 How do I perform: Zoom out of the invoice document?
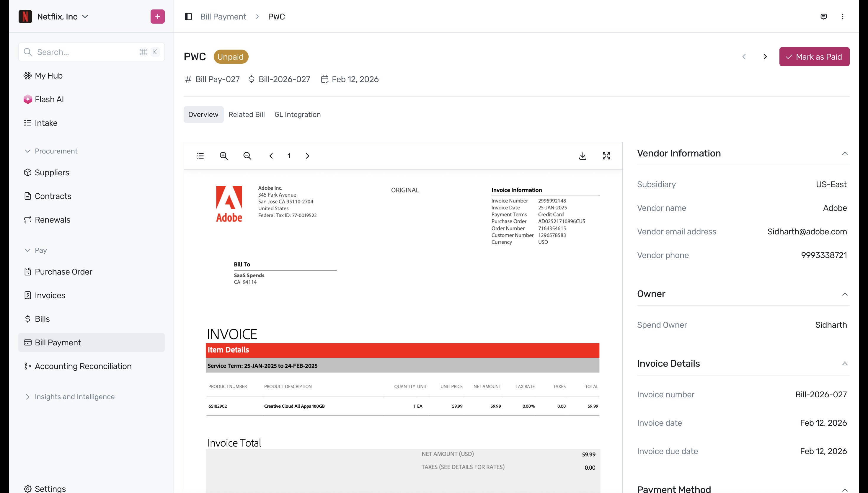click(247, 156)
